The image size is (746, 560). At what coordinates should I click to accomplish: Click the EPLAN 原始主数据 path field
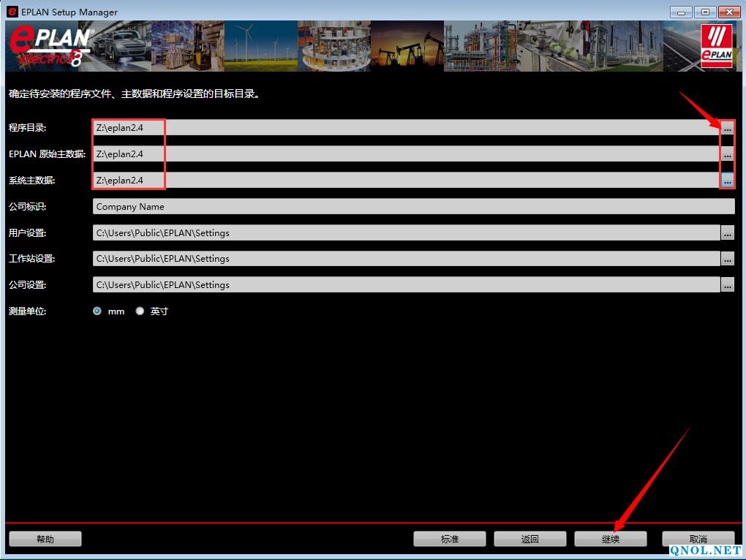tap(406, 154)
